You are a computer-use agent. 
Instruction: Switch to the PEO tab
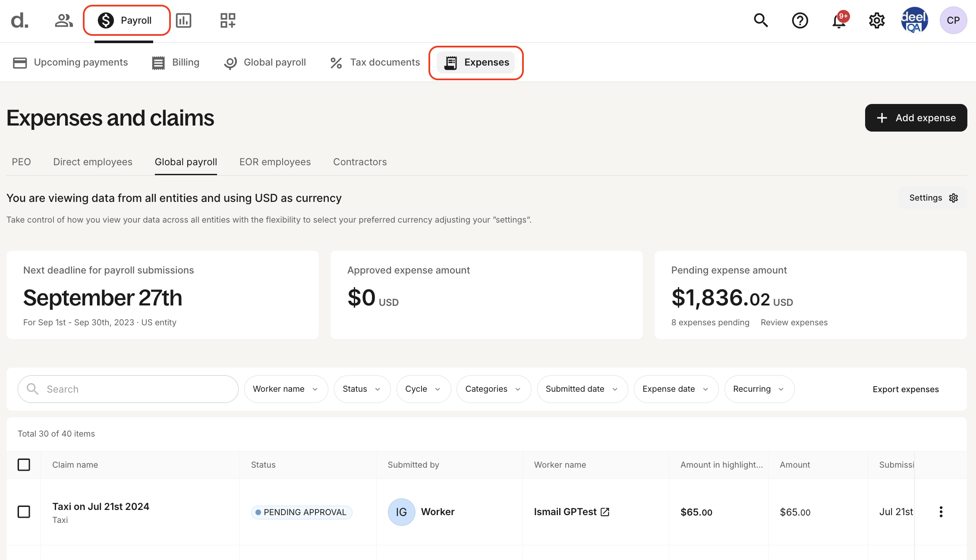click(x=22, y=162)
